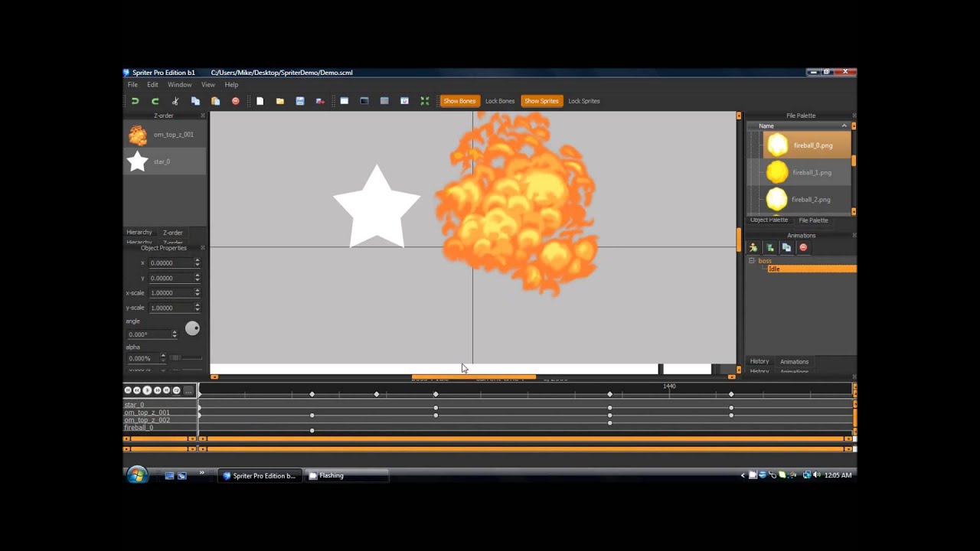
Task: Play the animation
Action: coord(147,390)
